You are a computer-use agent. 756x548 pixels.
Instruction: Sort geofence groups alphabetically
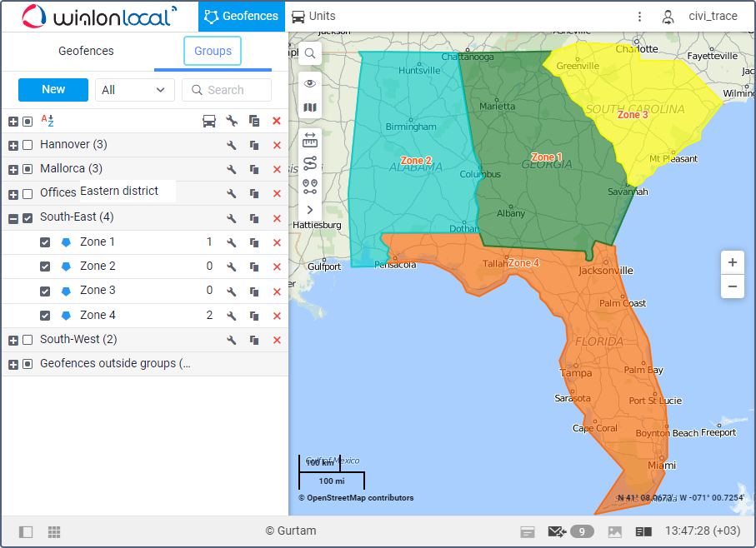[x=48, y=121]
